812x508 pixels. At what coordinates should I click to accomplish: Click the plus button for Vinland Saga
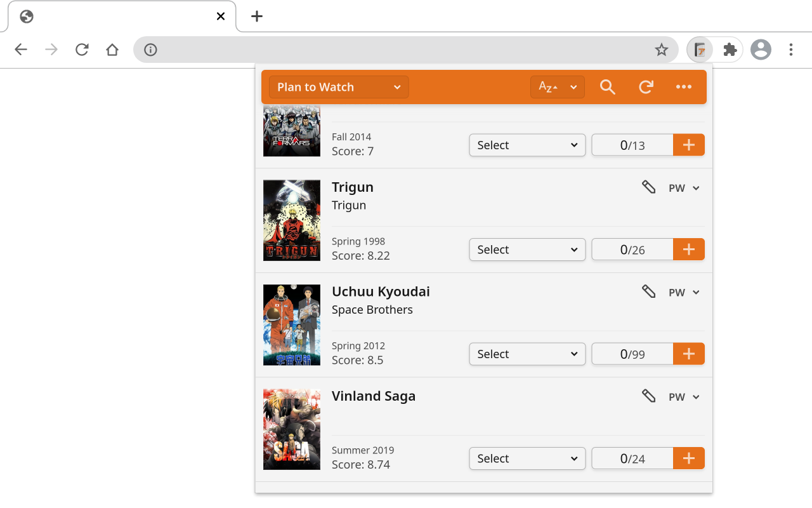click(689, 458)
